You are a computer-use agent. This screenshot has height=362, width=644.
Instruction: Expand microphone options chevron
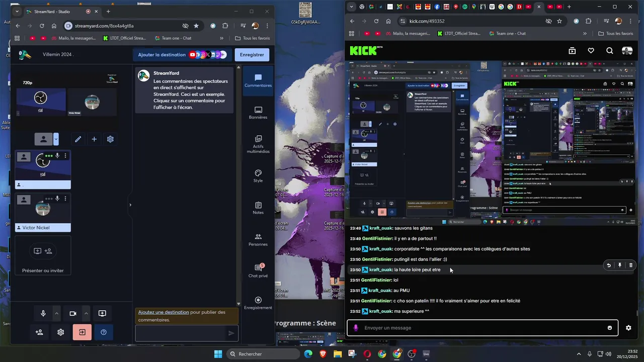(x=56, y=314)
